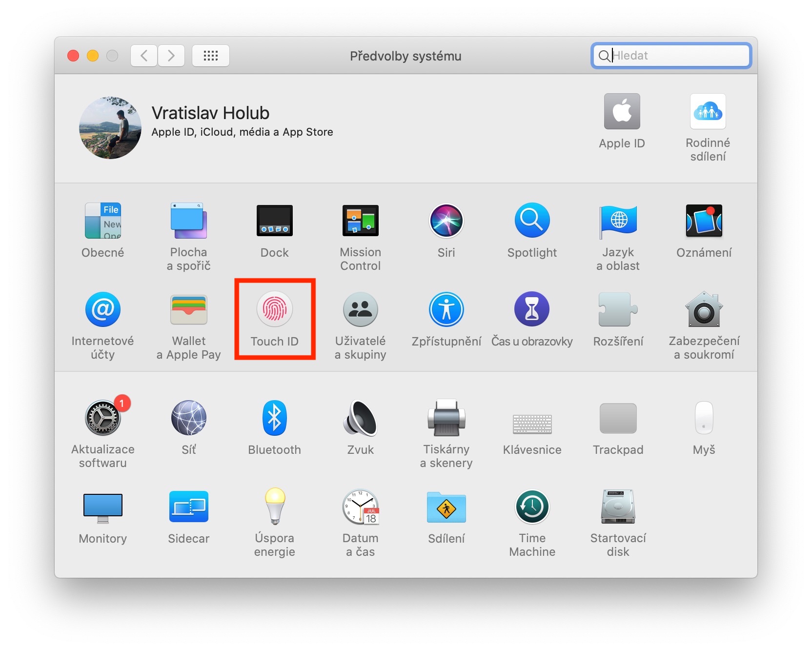Open Plocha a spořič settings
The image size is (812, 650).
(188, 221)
